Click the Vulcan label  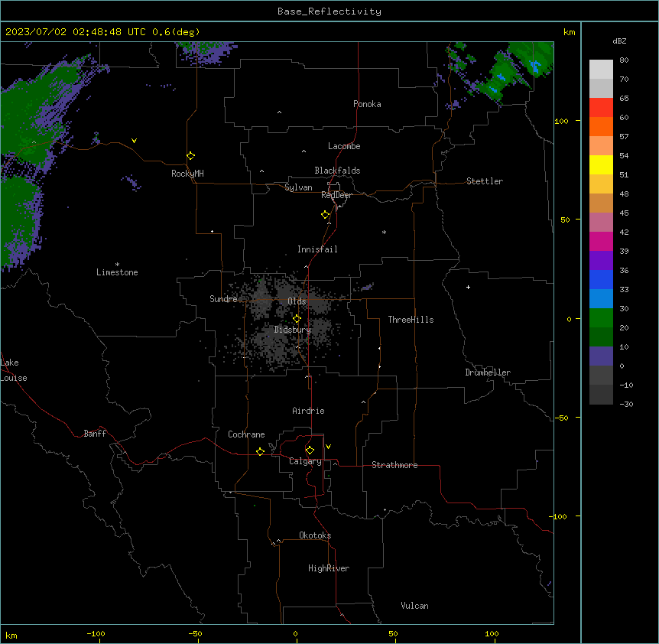415,606
